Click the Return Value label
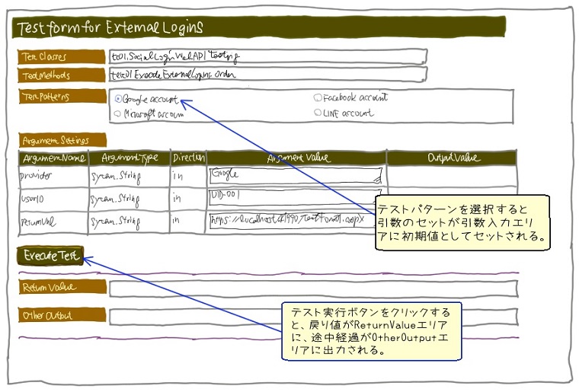The width and height of the screenshot is (579, 392). coord(62,287)
